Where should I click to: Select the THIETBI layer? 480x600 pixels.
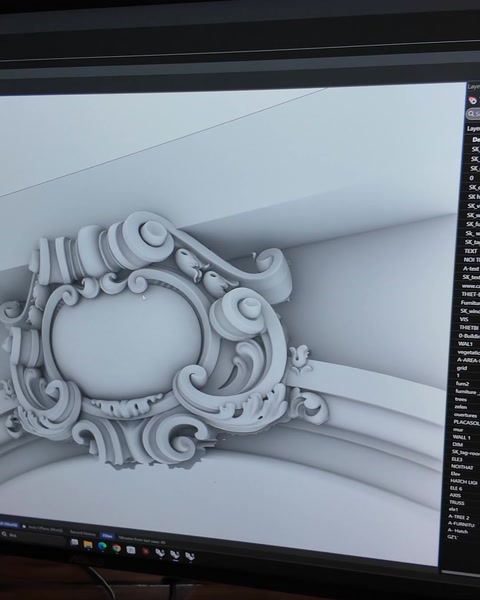tap(469, 328)
